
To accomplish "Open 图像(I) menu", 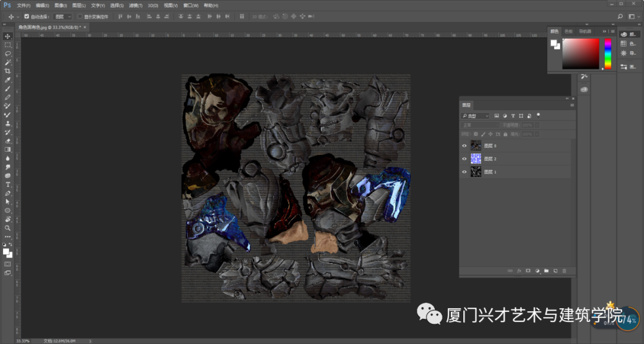I will (x=61, y=5).
